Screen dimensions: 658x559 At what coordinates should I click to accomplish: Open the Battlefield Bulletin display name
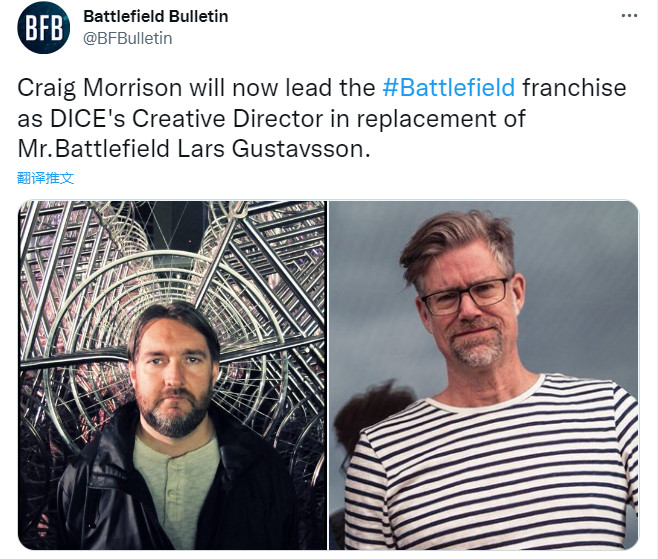point(156,16)
